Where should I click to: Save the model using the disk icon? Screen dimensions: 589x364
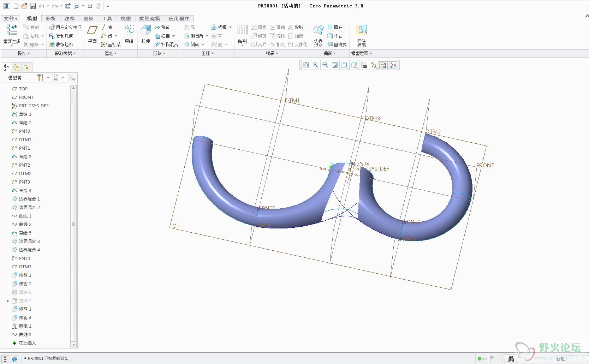tap(33, 6)
